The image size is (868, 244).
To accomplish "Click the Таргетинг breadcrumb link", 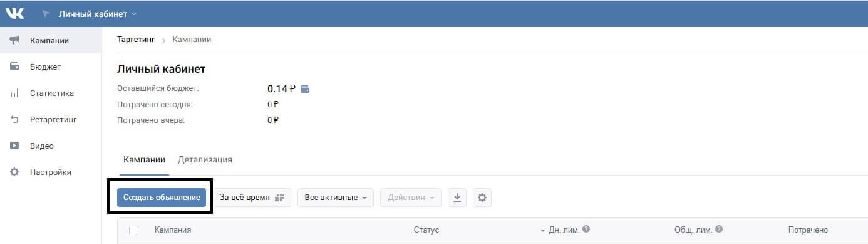I will pos(136,40).
